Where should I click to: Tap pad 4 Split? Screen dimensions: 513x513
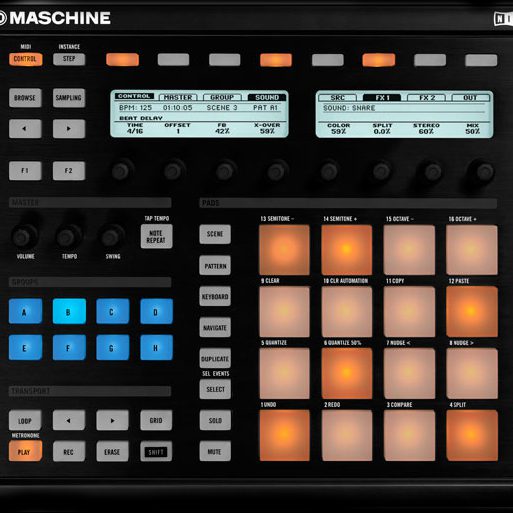point(472,435)
